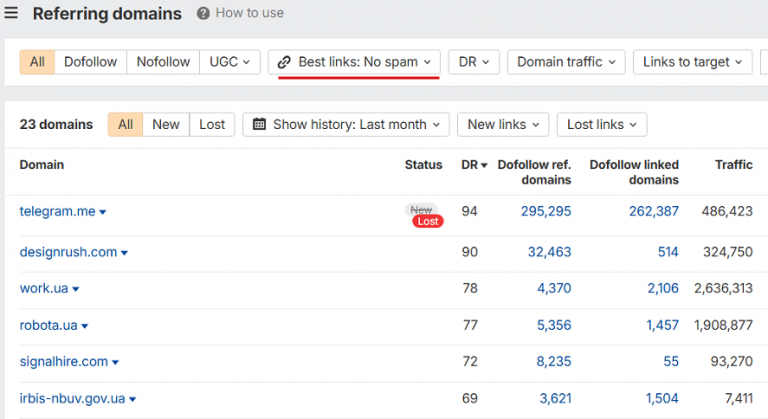This screenshot has height=419, width=768.
Task: Select the New domains tab
Action: pos(166,124)
